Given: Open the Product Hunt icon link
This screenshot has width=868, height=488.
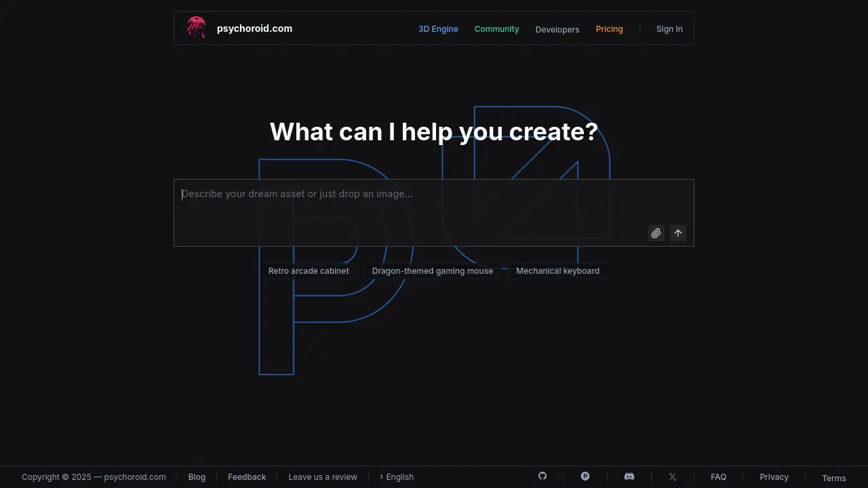Looking at the screenshot, I should coord(585,476).
